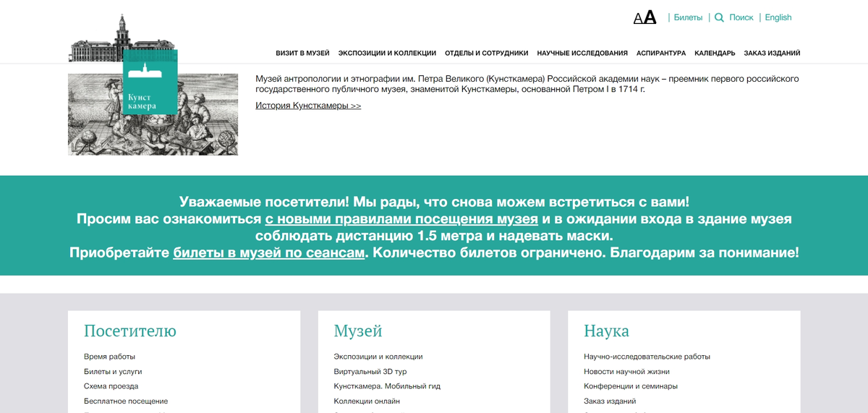Open Экспозиции и коллекции list link
The width and height of the screenshot is (868, 413).
[x=378, y=357]
